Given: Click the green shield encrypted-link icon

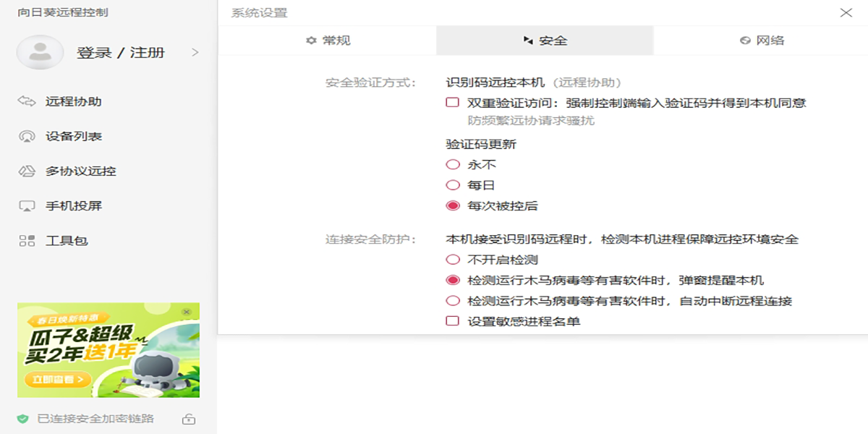Looking at the screenshot, I should (23, 418).
